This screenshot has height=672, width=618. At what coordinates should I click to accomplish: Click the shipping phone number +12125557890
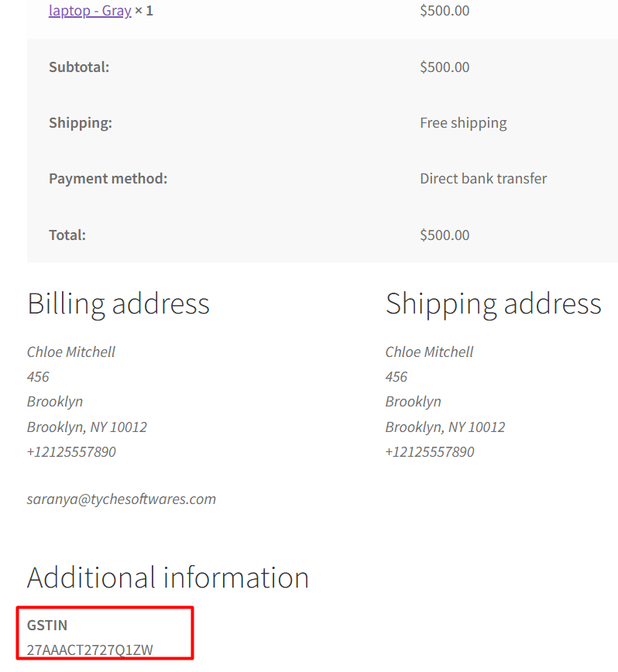(x=429, y=451)
